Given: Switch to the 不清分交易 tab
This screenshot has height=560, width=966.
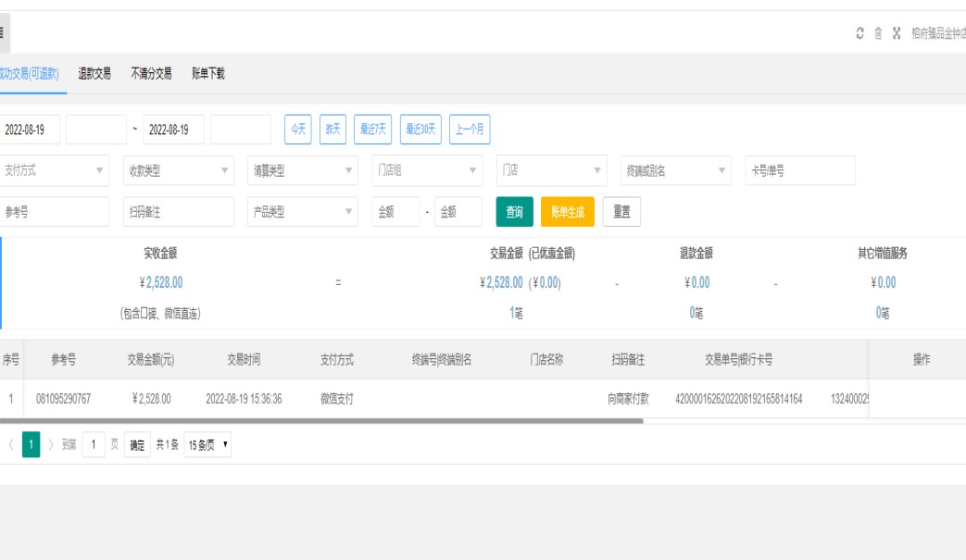Looking at the screenshot, I should tap(151, 74).
